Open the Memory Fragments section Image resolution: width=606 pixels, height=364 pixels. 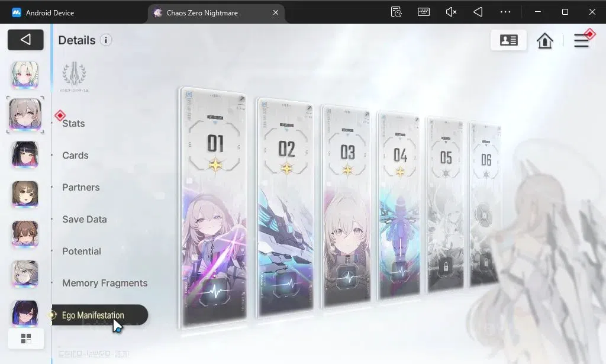coord(105,284)
